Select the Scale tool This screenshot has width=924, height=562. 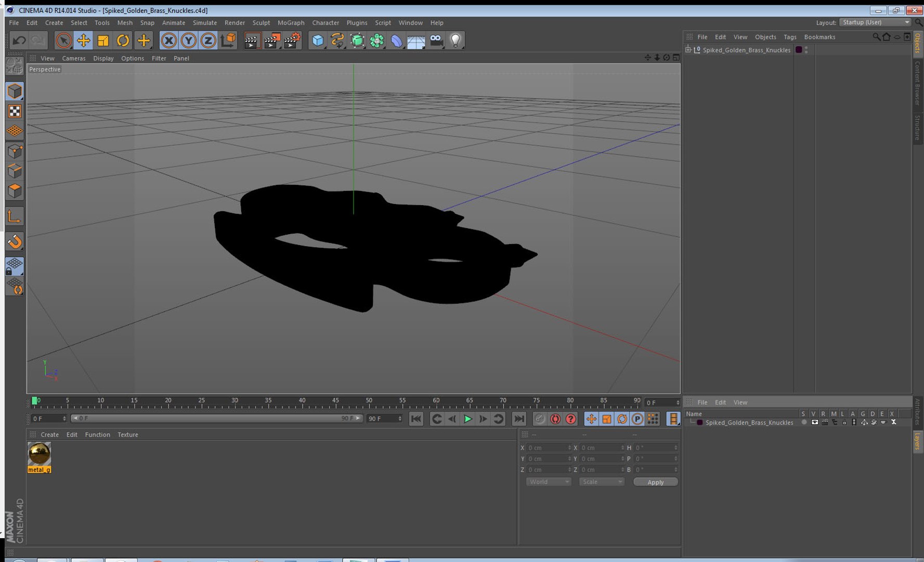(103, 40)
